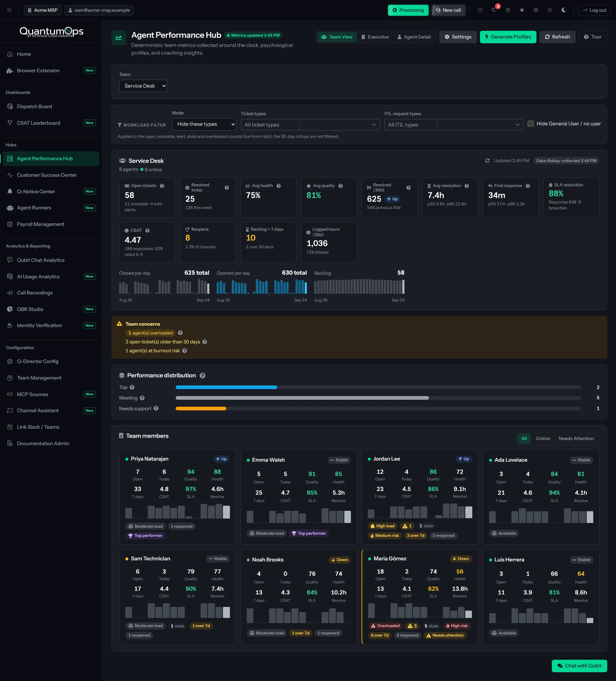Open Maria Gómez agent card

coord(420,597)
